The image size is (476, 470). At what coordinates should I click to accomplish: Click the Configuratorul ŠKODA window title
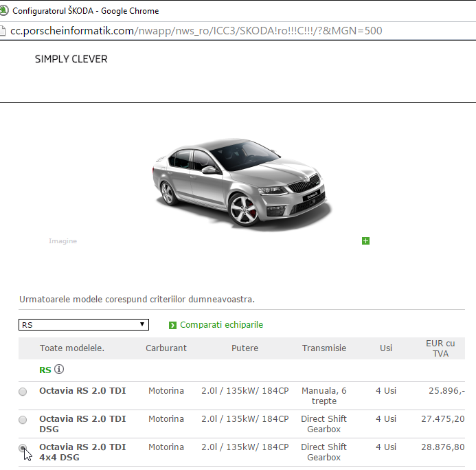[x=86, y=11]
